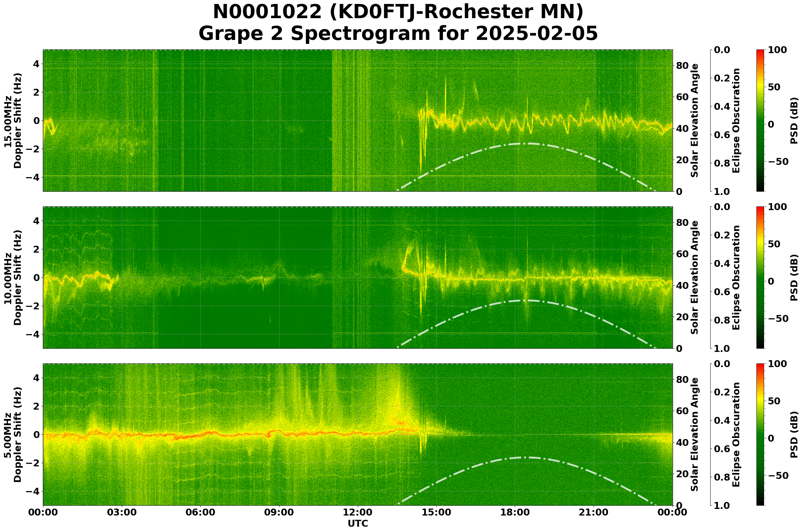Viewport: 803px width, 532px height.
Task: Click the 18:00 time tick label
Action: (515, 512)
